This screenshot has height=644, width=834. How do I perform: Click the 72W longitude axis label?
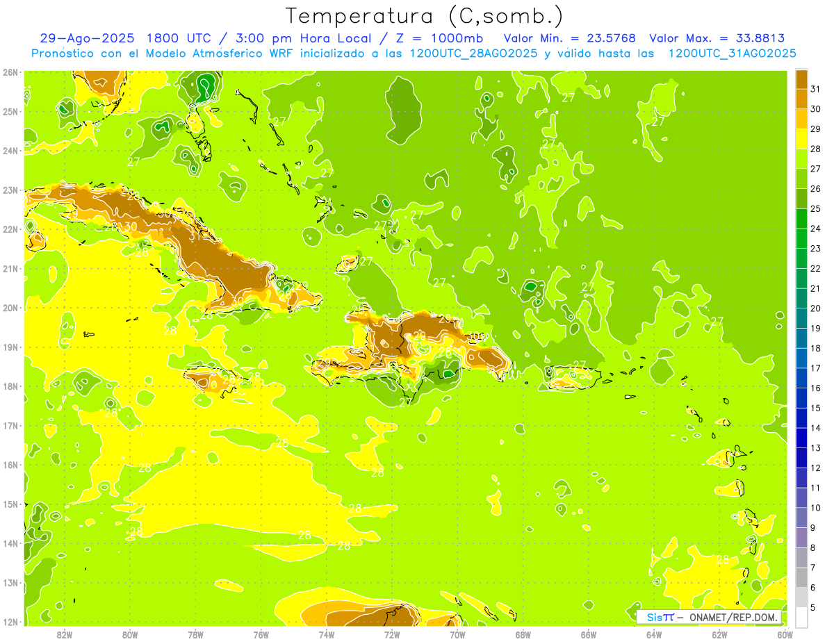[392, 634]
